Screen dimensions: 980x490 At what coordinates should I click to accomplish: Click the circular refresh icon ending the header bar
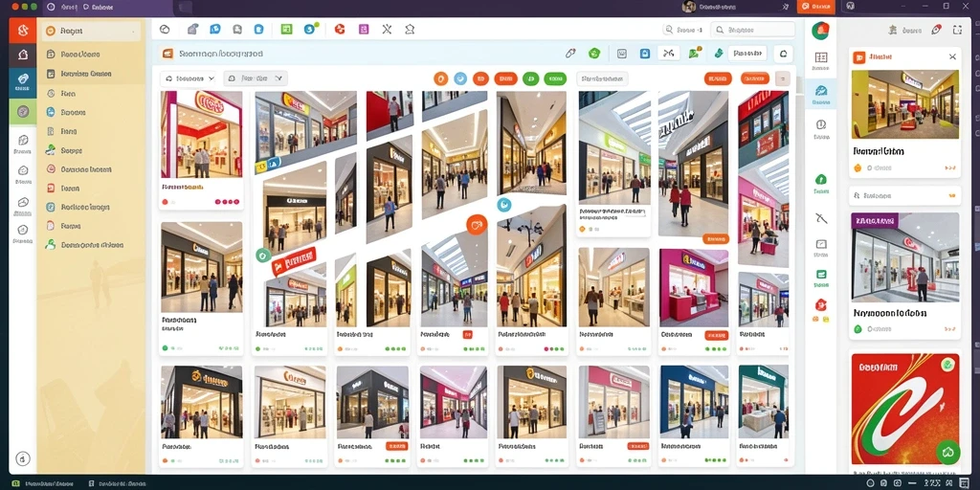pyautogui.click(x=783, y=54)
